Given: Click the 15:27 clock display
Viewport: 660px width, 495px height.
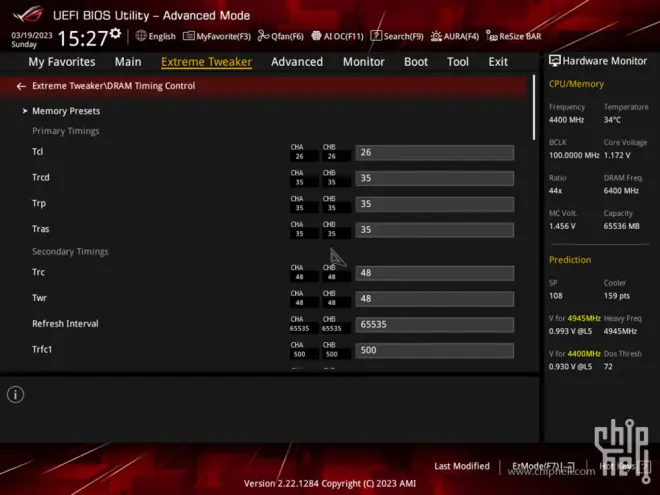Looking at the screenshot, I should (83, 38).
